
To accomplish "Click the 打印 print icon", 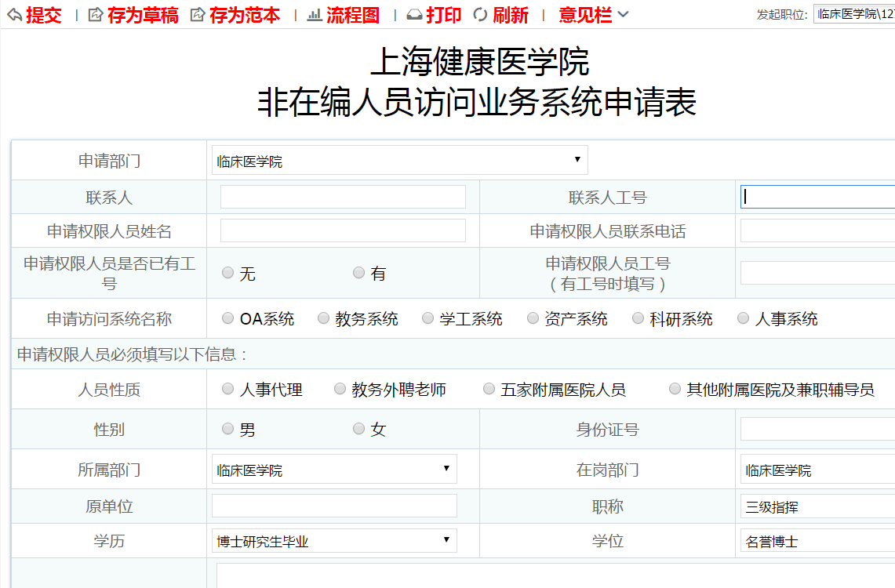I will pos(414,15).
